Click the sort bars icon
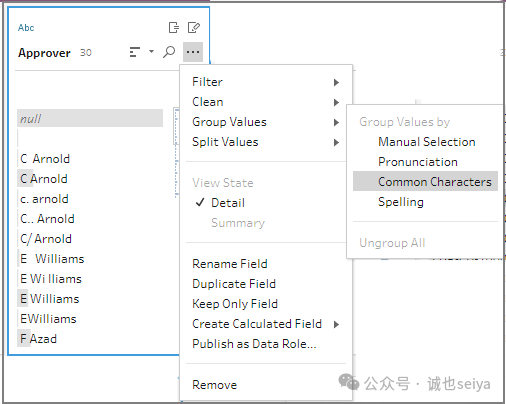 (x=134, y=52)
